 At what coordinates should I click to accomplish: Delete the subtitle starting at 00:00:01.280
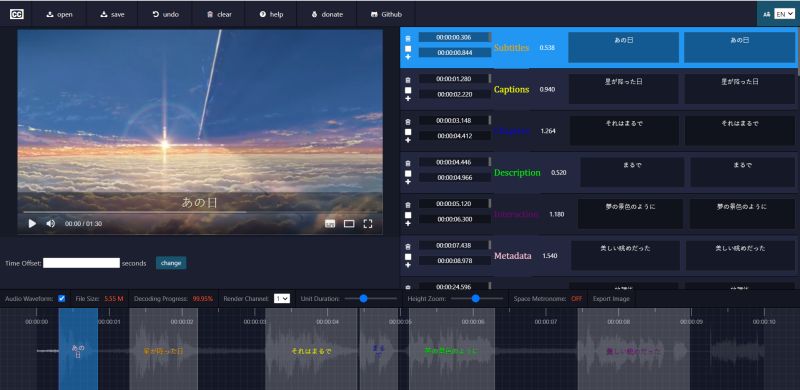pos(408,80)
